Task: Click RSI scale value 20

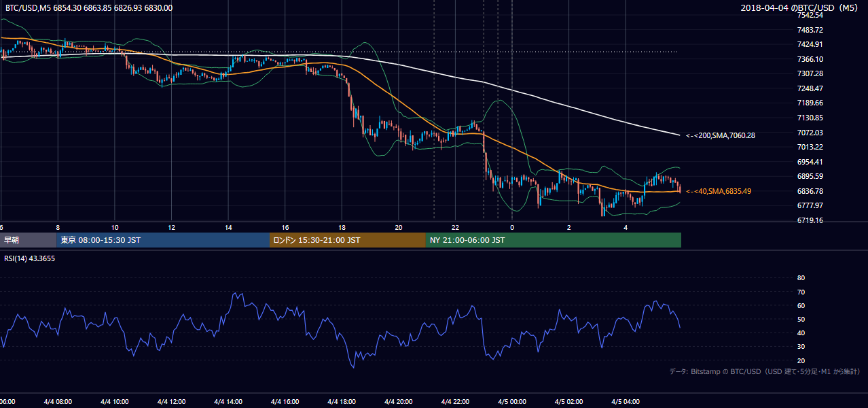Action: [x=801, y=360]
